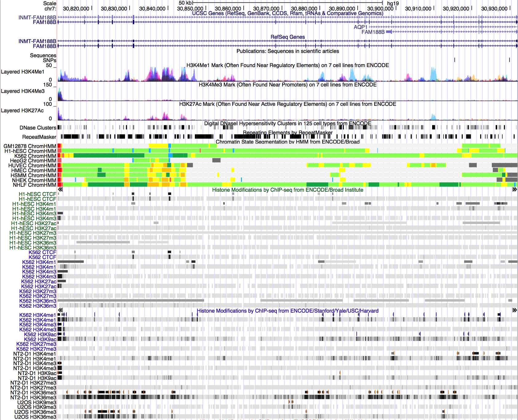Click the dark green segment in K562 ChromHMM row
Viewport: 518px width, 420px height.
(109, 156)
